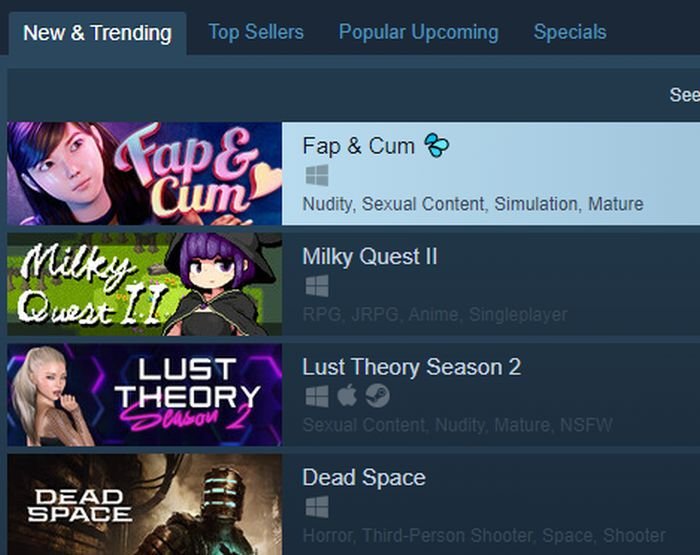The width and height of the screenshot is (700, 555).
Task: Click the Windows icon on first game row
Action: pyautogui.click(x=317, y=175)
